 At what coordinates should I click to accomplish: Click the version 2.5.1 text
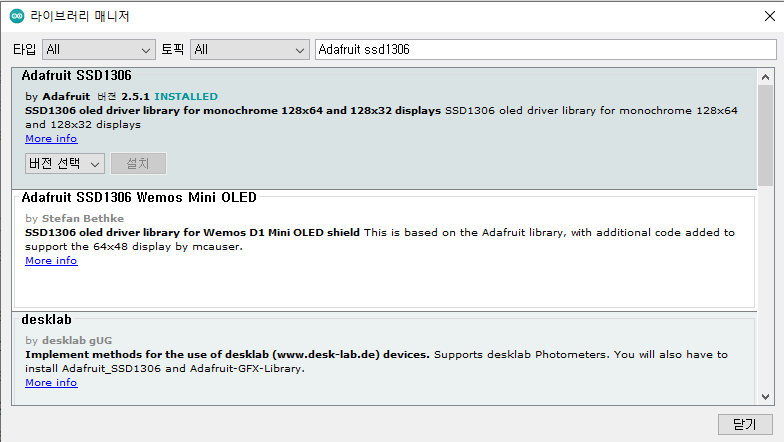click(x=135, y=96)
